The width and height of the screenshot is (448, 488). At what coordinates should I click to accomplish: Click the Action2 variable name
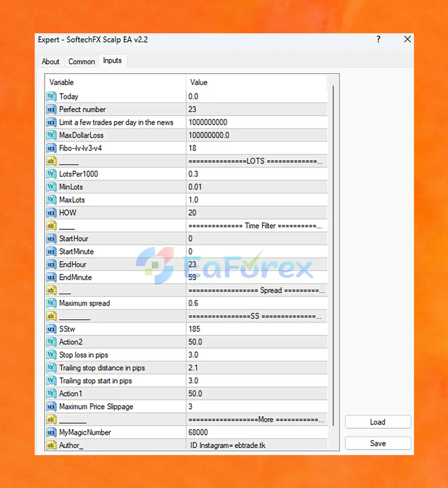point(71,342)
